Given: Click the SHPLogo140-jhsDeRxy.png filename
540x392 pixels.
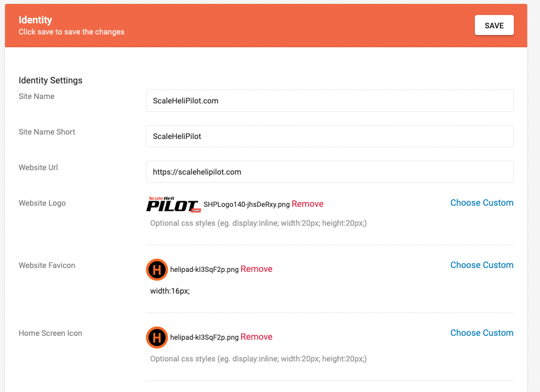Looking at the screenshot, I should tap(247, 205).
